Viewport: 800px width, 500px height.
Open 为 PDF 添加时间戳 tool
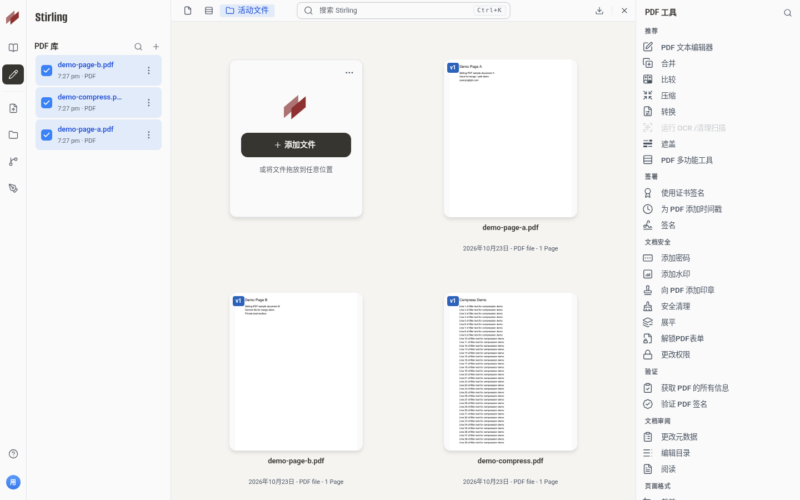coord(691,209)
